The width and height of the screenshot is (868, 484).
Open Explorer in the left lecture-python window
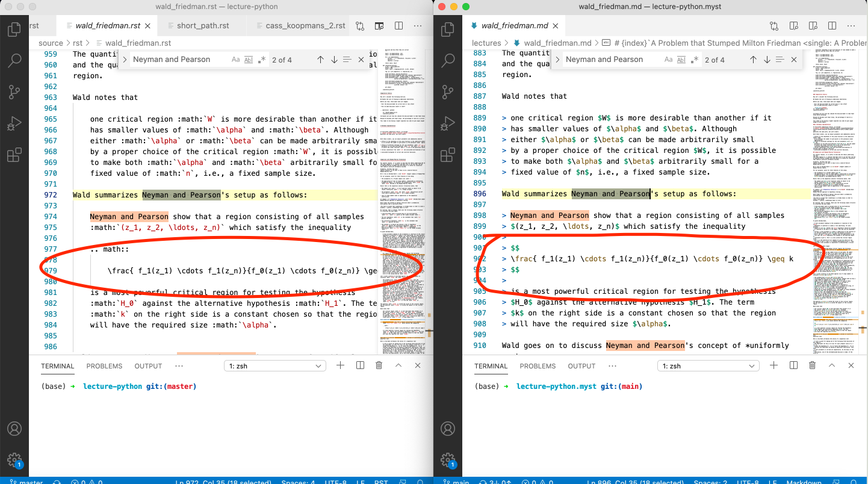(x=14, y=29)
